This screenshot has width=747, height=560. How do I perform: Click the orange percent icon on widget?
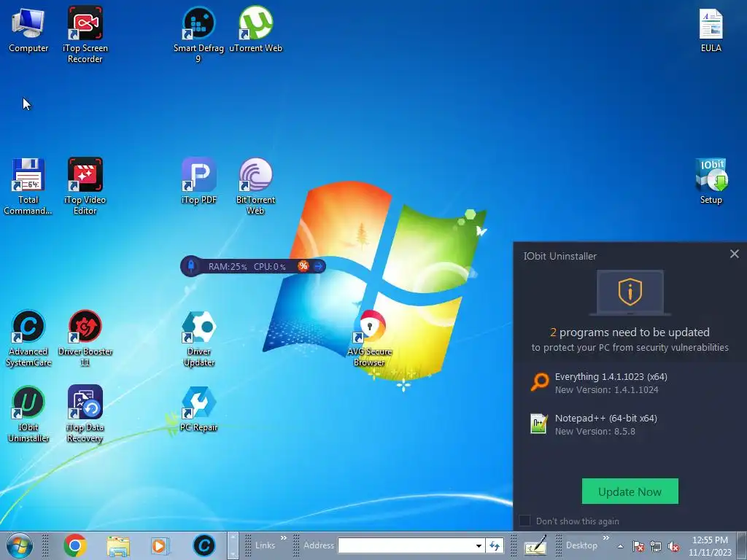[303, 266]
